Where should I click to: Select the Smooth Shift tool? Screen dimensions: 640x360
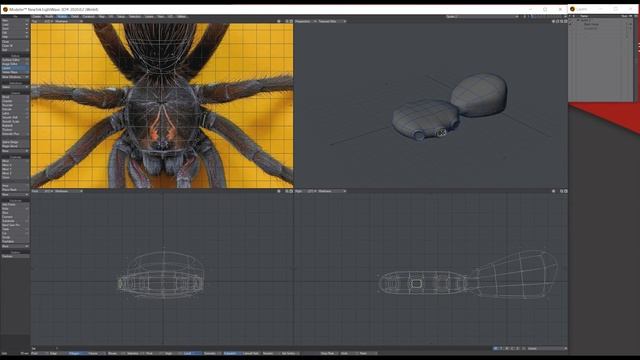[15, 117]
